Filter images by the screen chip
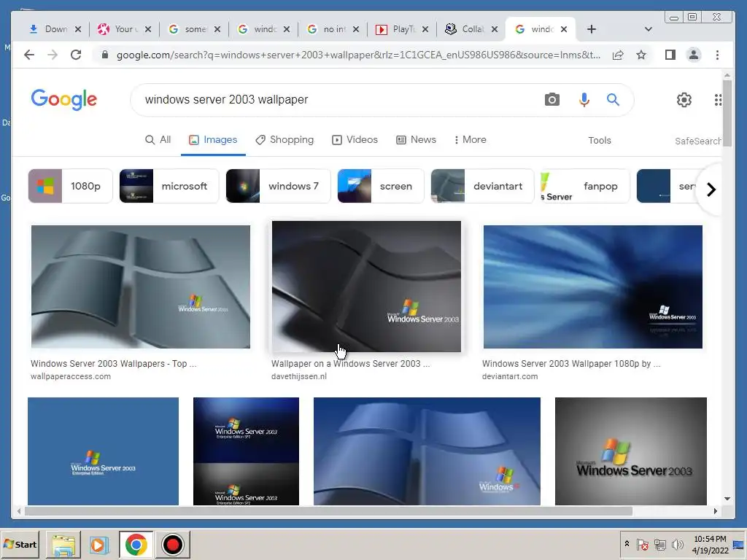Viewport: 747px width, 560px height. 381,186
